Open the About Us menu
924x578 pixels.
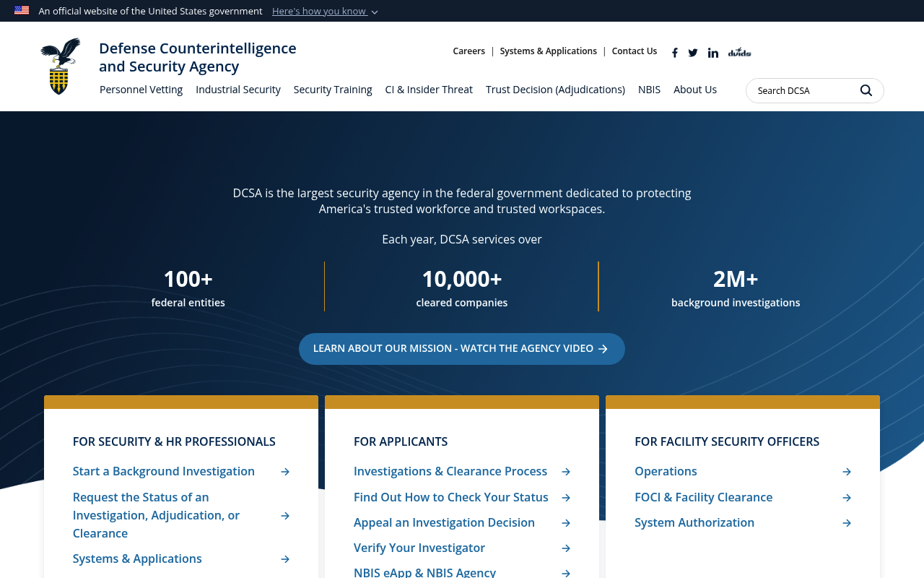(695, 90)
